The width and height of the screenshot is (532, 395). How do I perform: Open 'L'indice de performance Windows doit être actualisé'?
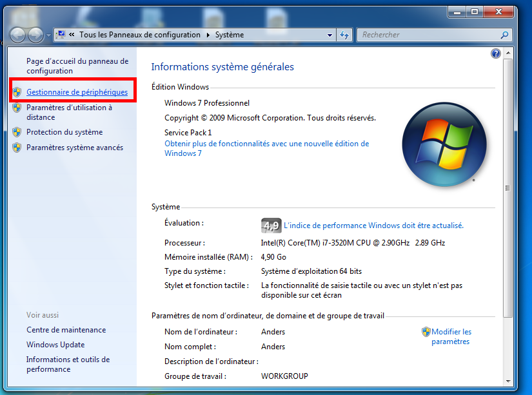pos(373,226)
